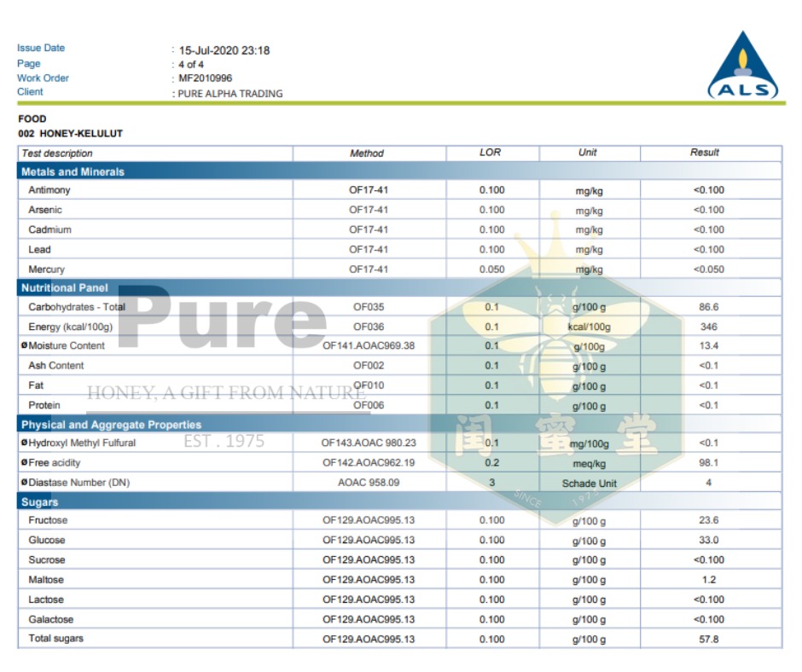The width and height of the screenshot is (802, 672).
Task: Click the Test description column header
Action: point(57,154)
